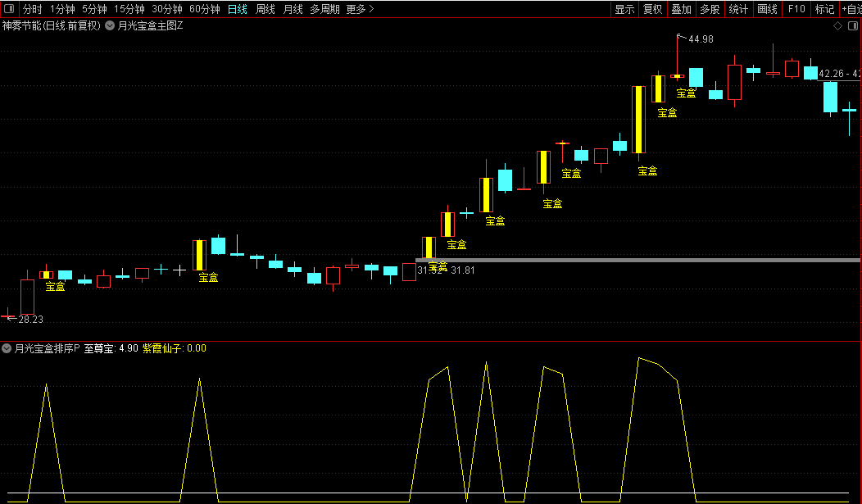This screenshot has width=862, height=504.
Task: Click the white horizontal baseline in the sub-chart
Action: (x=429, y=493)
